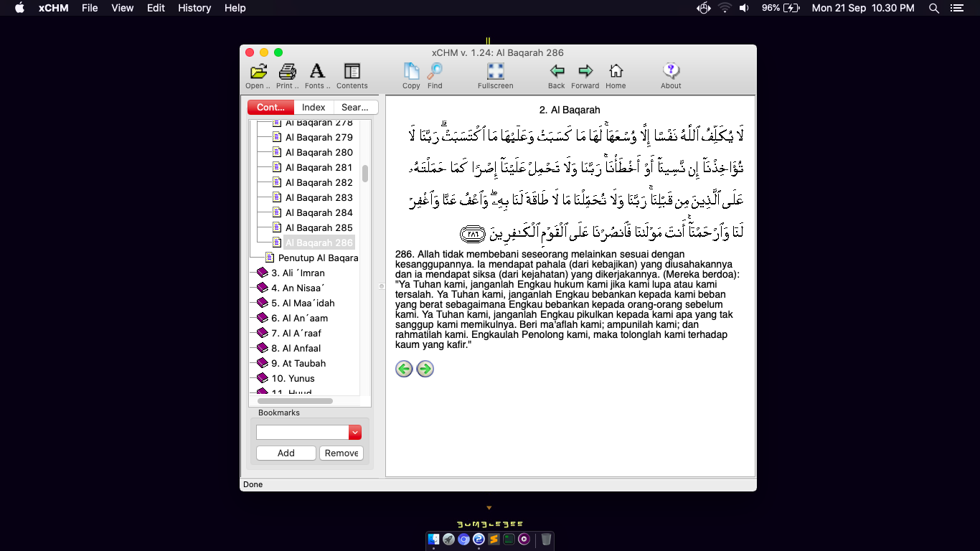Open the Fonts settings icon

pyautogui.click(x=317, y=71)
